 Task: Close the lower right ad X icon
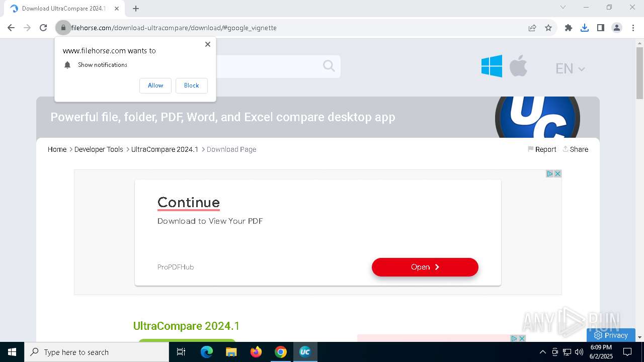522,338
